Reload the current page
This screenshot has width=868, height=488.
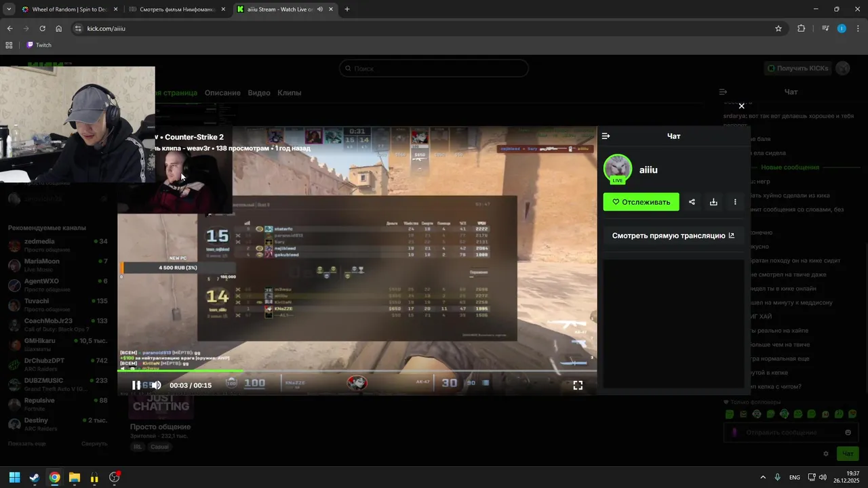(42, 28)
